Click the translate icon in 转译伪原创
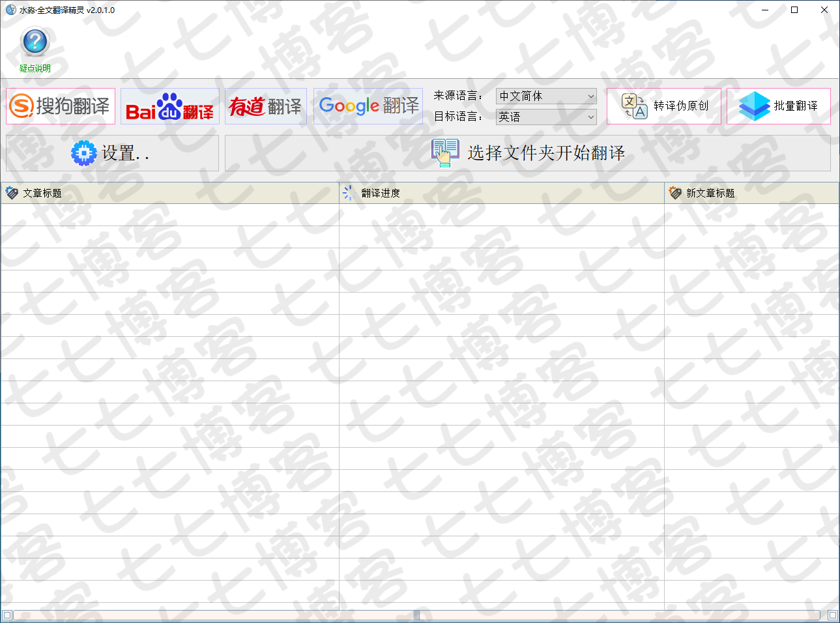Screen dimensions: 840x623 [634, 106]
